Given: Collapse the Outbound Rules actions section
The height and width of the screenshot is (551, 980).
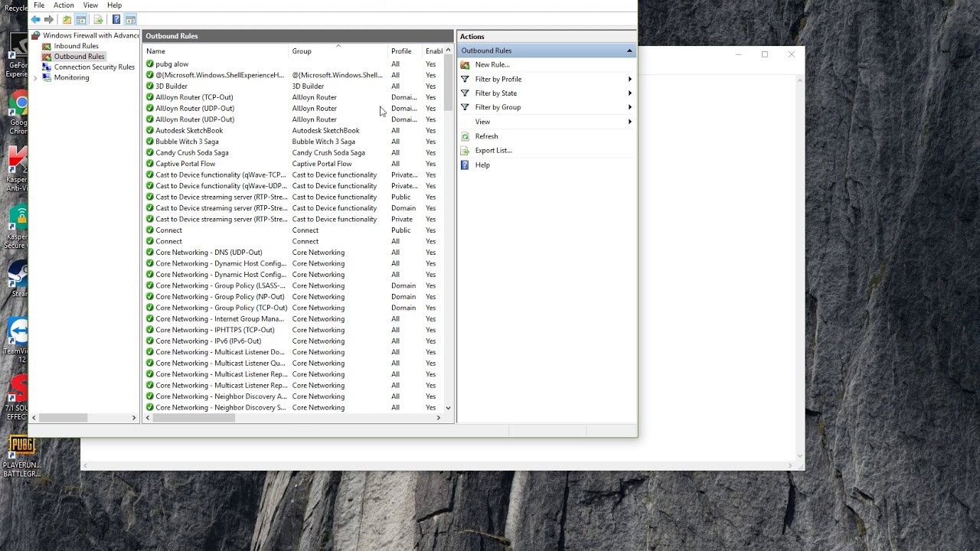Looking at the screenshot, I should coord(629,51).
